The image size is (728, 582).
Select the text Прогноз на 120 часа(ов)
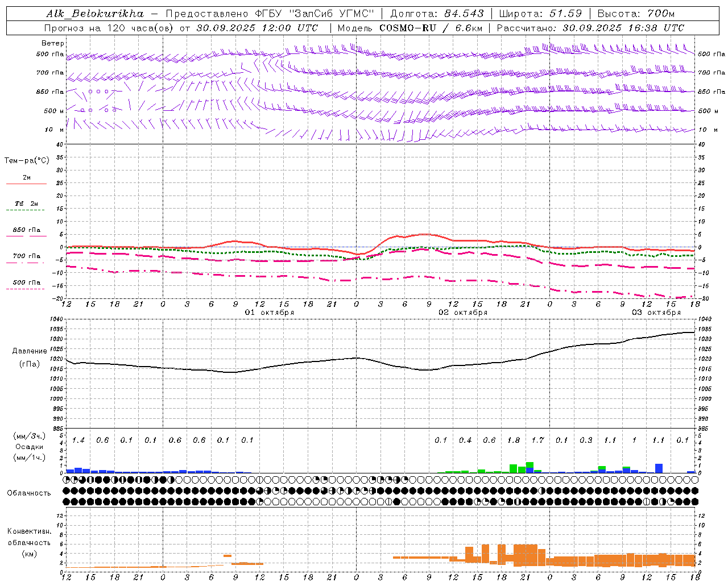click(109, 28)
